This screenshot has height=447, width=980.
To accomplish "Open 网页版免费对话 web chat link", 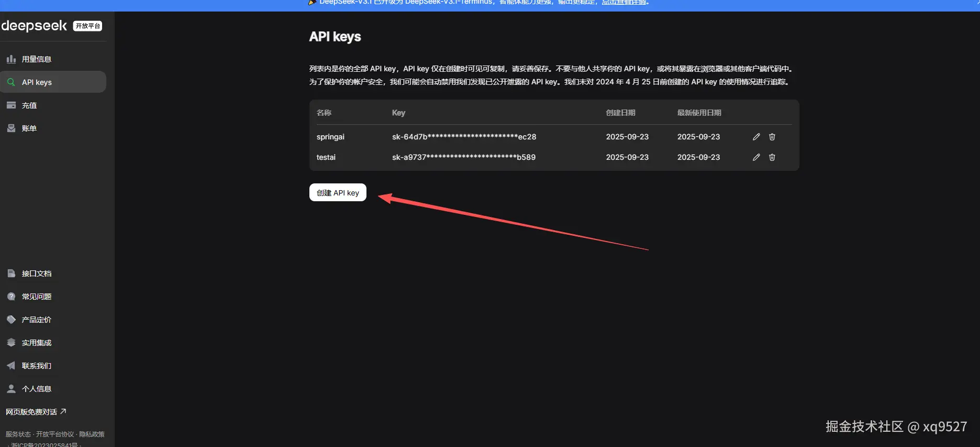I will point(36,412).
